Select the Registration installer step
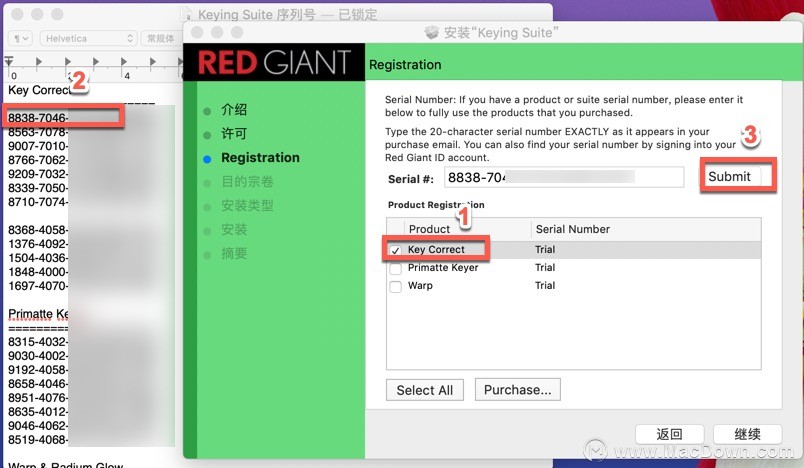Screen dimensions: 804x468 (x=259, y=158)
